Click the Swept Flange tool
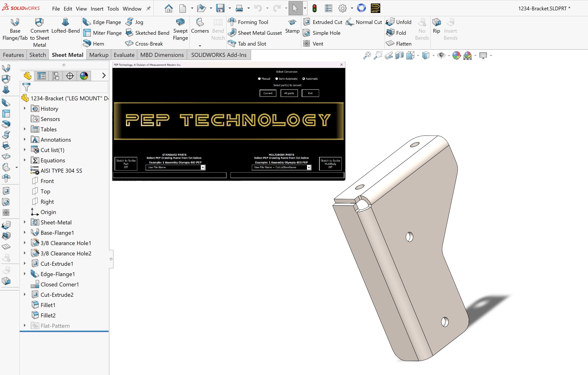588x375 pixels. click(x=180, y=29)
